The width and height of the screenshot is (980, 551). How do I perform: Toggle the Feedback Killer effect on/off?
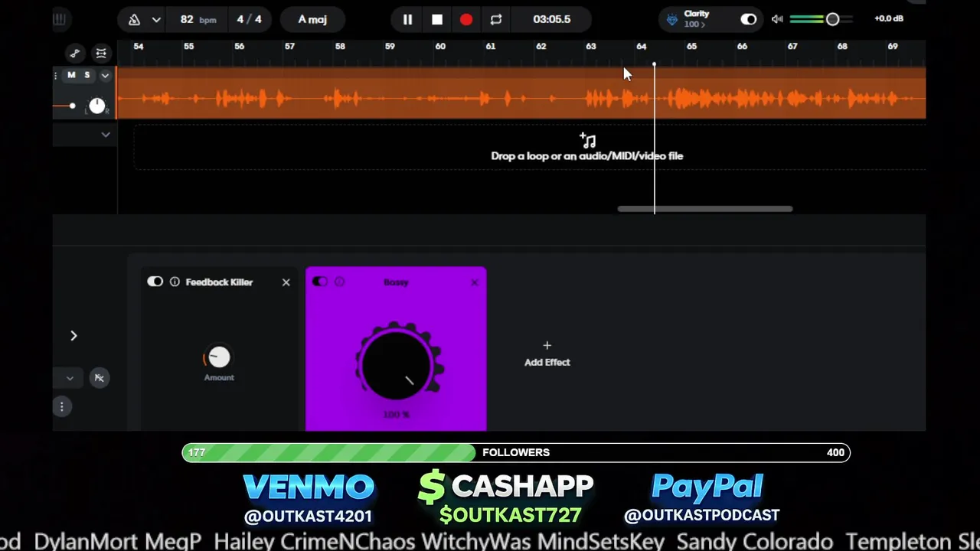click(x=155, y=282)
